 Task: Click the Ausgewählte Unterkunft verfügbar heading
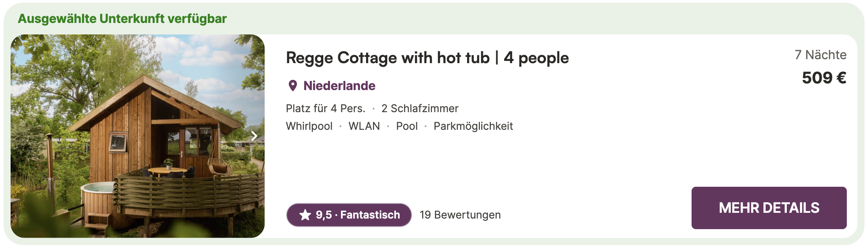pos(122,19)
